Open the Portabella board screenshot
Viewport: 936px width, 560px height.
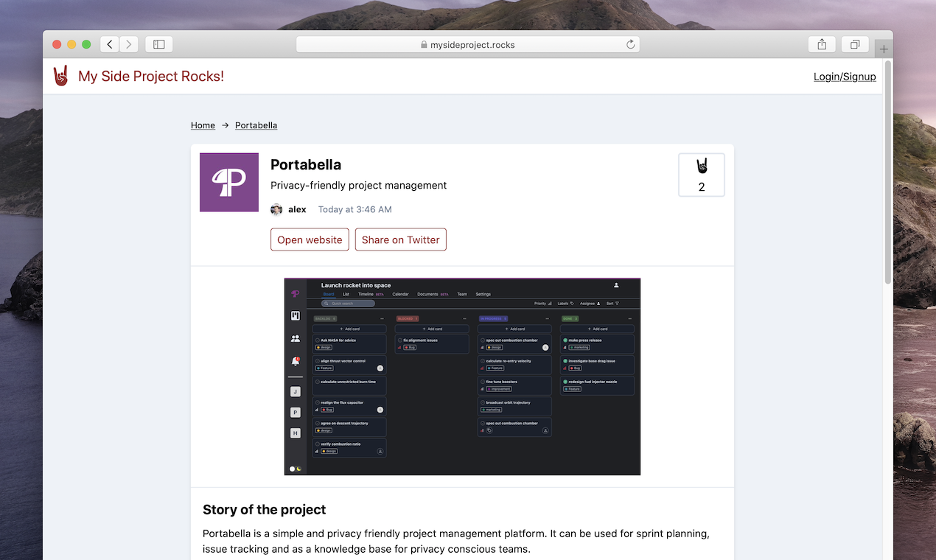click(x=462, y=377)
